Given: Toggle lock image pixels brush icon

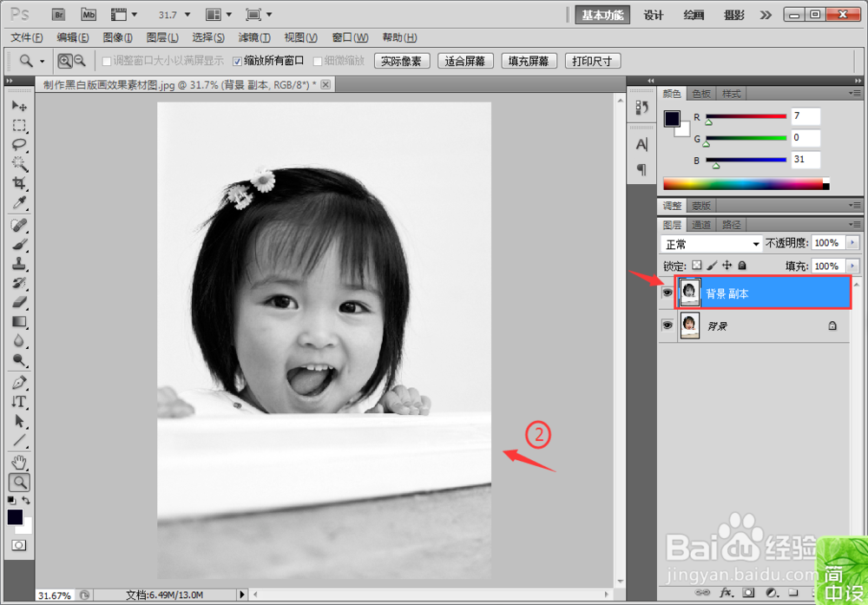Looking at the screenshot, I should coord(712,266).
